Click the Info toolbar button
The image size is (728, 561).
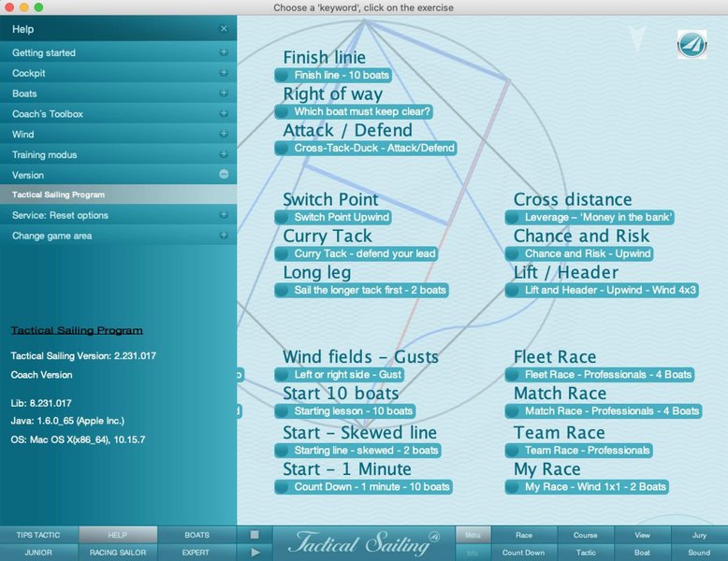pyautogui.click(x=473, y=553)
